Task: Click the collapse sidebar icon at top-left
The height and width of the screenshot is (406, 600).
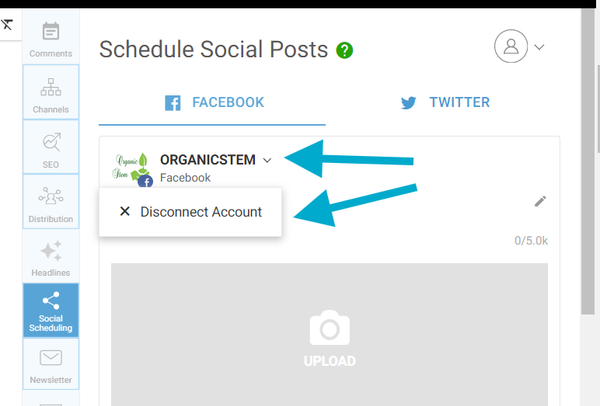Action: click(7, 24)
